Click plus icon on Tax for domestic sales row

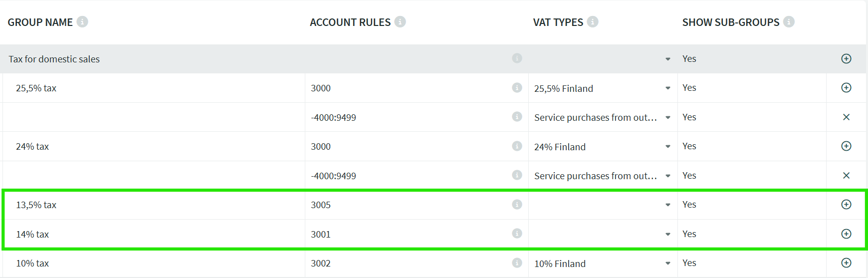pyautogui.click(x=846, y=59)
